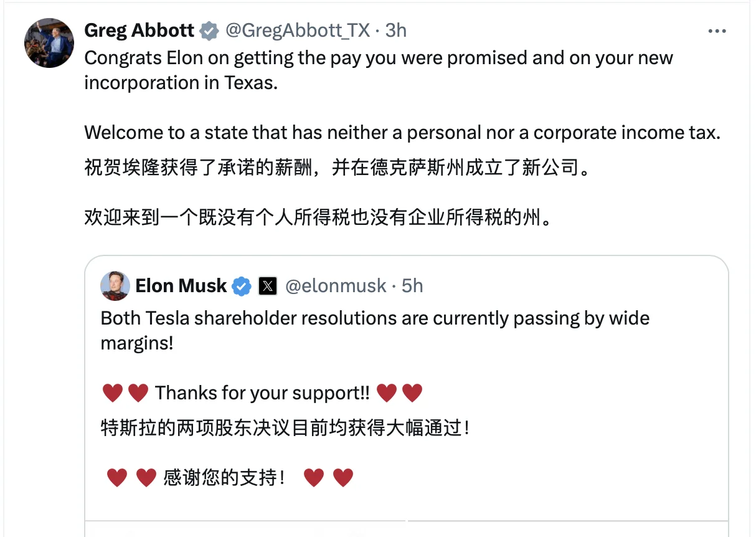
Task: Open the tweet via the 3h timestamp
Action: (x=396, y=30)
